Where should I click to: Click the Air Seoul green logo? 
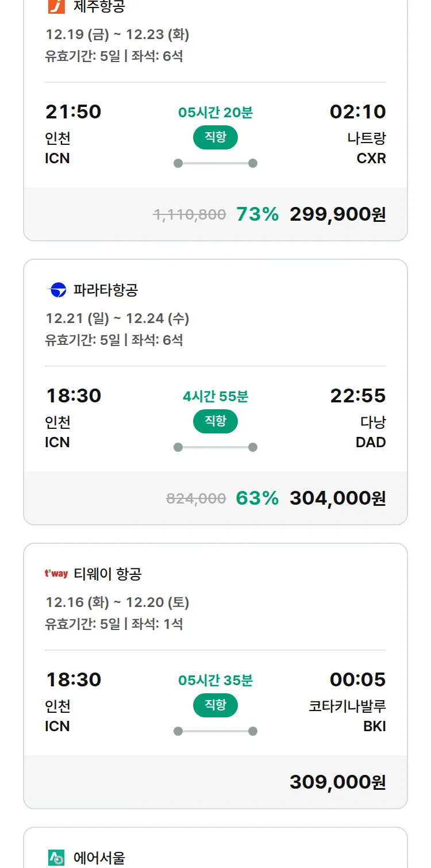[x=56, y=858]
